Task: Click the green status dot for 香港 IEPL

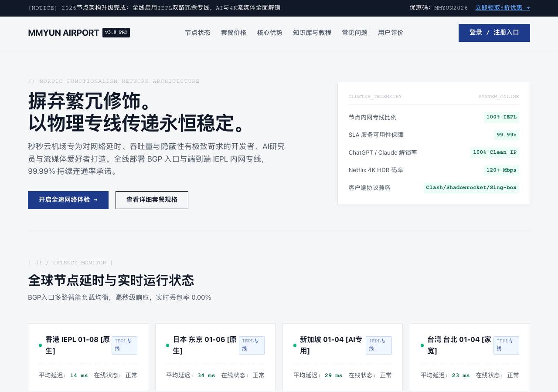Action: click(x=41, y=345)
